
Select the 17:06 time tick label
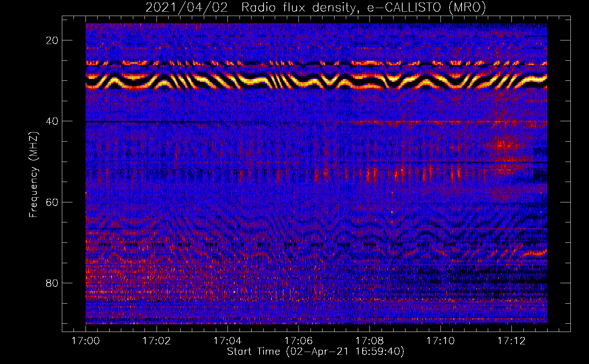[299, 341]
